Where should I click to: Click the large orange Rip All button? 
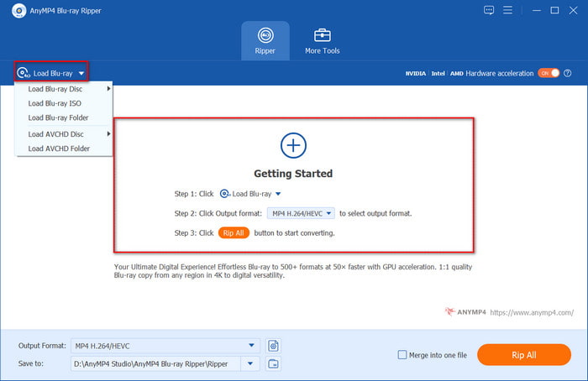[x=524, y=355]
